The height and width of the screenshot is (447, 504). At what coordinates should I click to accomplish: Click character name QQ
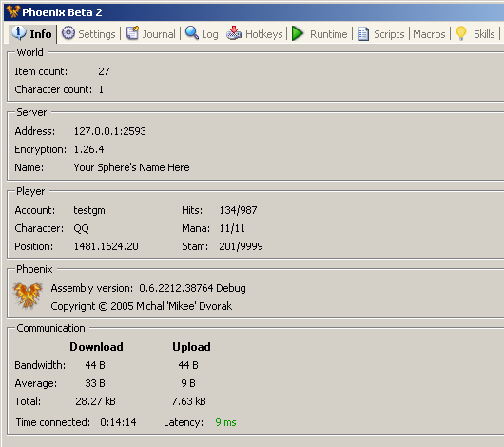pos(82,228)
